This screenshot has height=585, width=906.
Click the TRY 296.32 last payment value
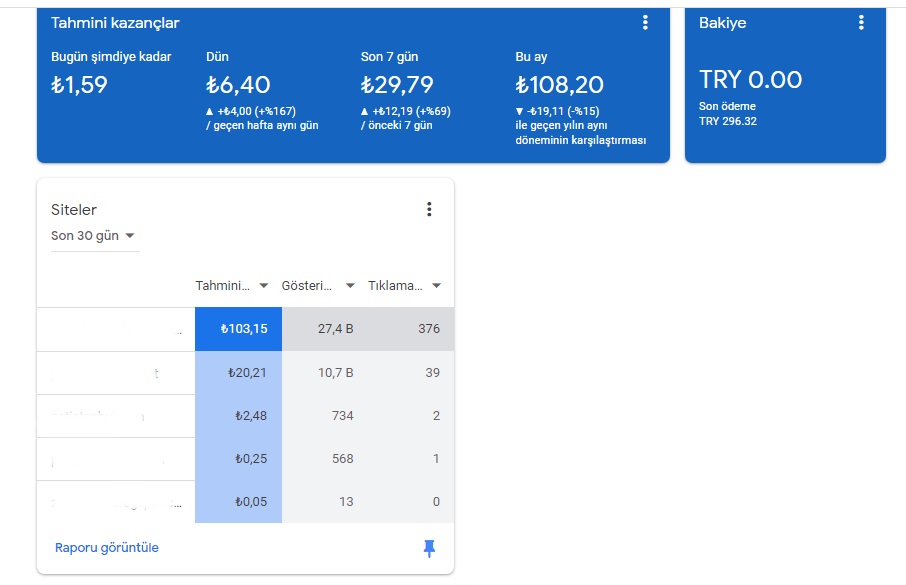click(728, 121)
